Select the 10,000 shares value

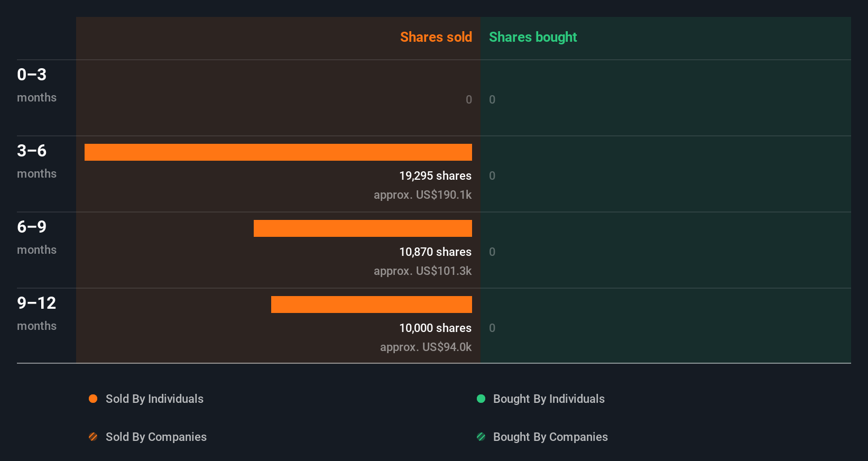[x=435, y=328]
